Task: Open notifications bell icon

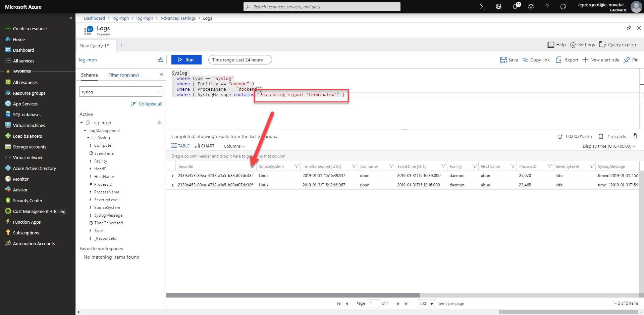Action: point(515,7)
